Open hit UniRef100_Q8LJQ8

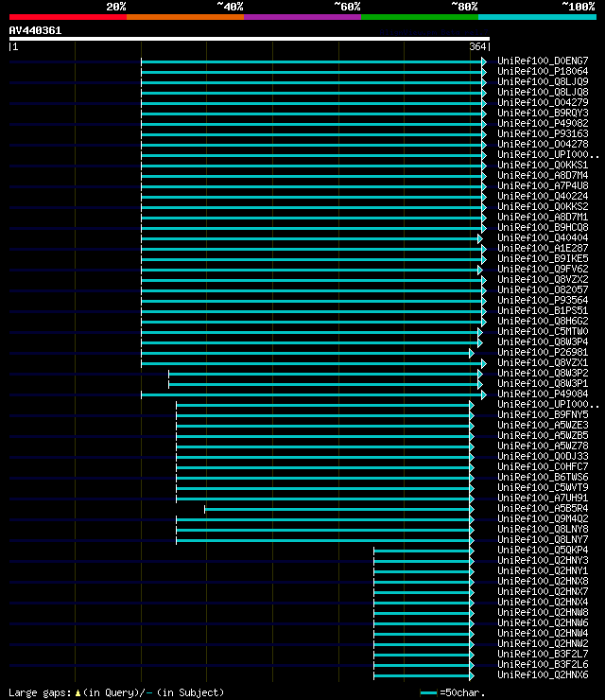[543, 92]
